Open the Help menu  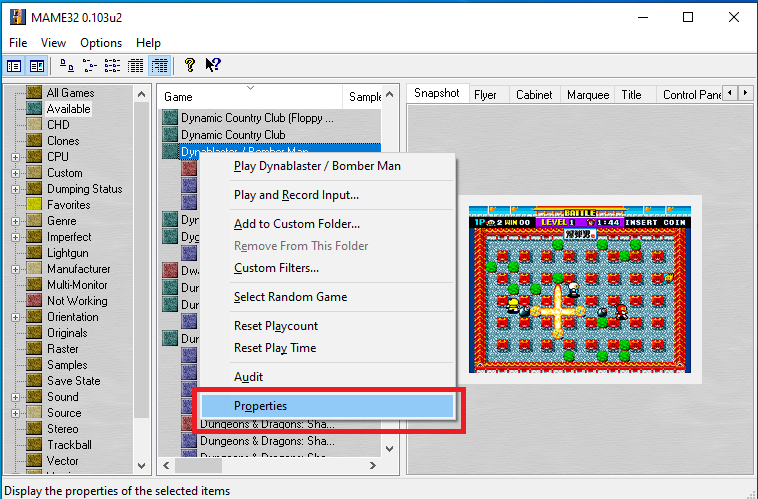pyautogui.click(x=148, y=43)
